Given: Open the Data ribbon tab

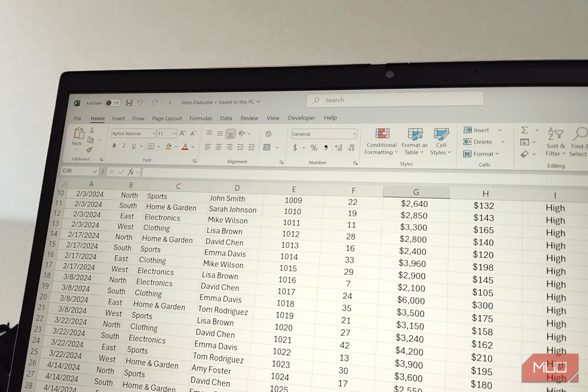Looking at the screenshot, I should coord(226,118).
